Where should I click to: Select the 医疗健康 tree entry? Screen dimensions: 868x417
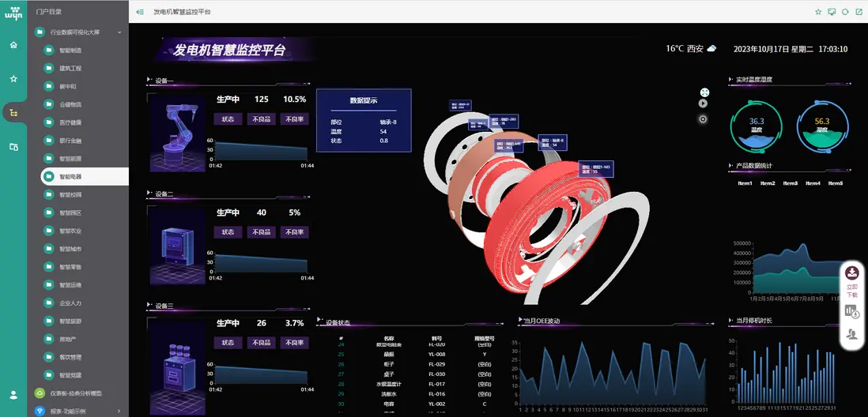pyautogui.click(x=70, y=122)
